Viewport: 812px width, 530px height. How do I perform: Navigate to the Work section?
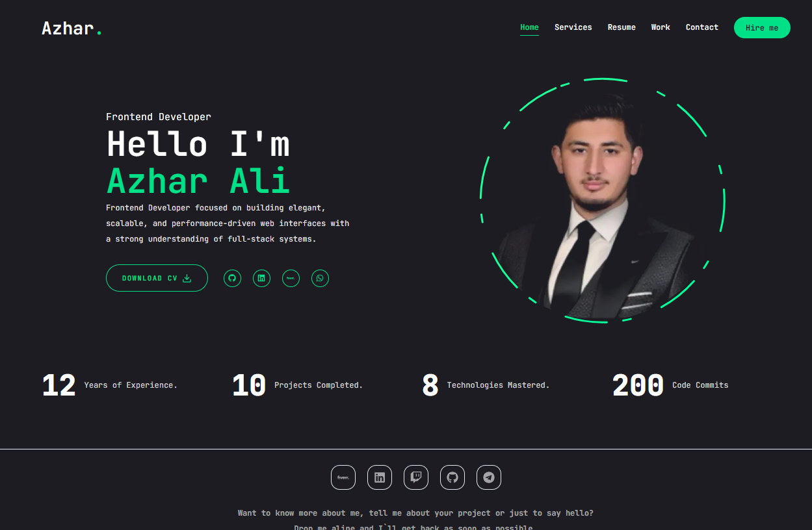pos(661,27)
